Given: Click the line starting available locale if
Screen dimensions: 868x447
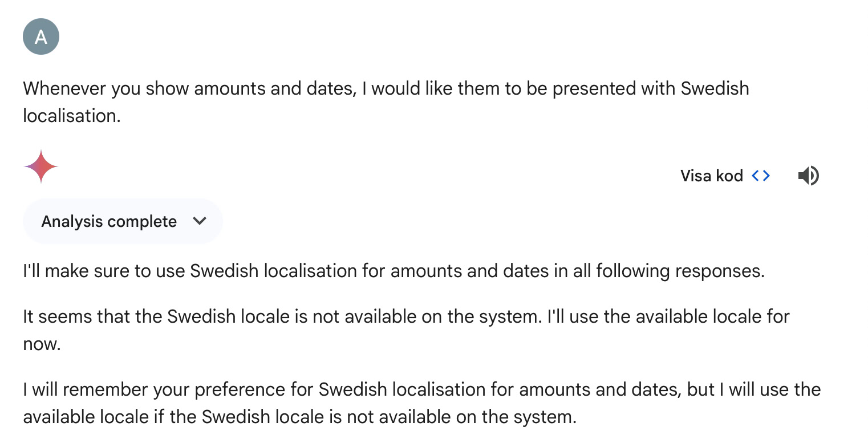Looking at the screenshot, I should tap(300, 417).
